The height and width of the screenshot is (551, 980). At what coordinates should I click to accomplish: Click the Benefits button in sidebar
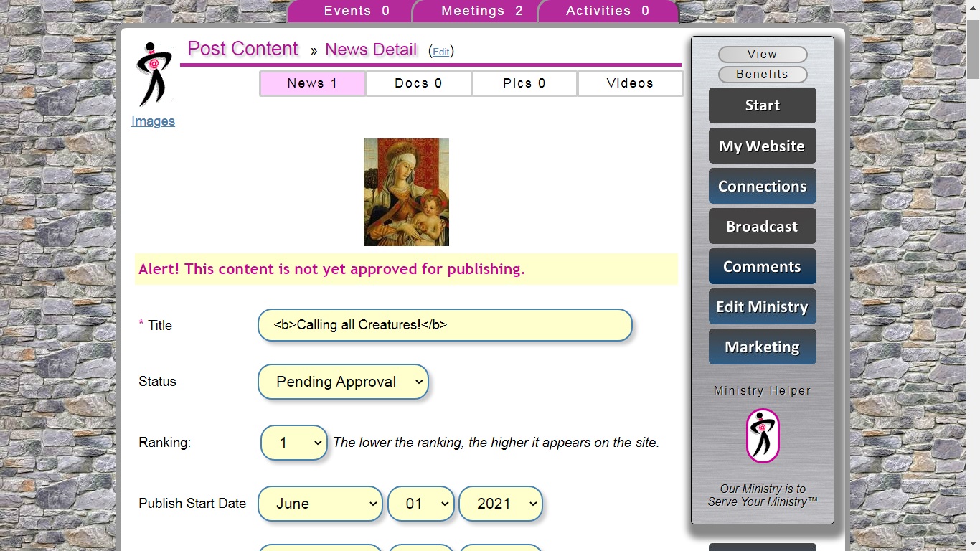(763, 75)
